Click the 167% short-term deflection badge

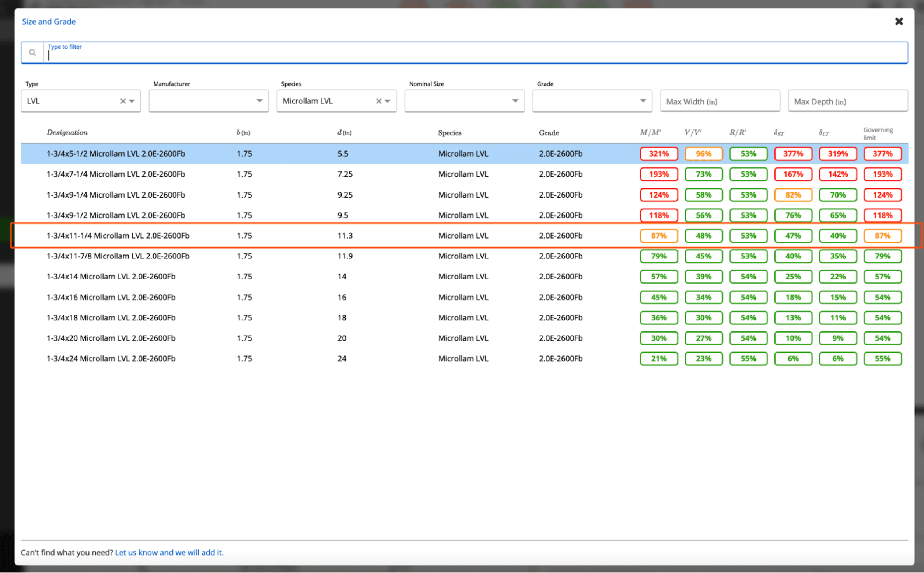pos(793,174)
